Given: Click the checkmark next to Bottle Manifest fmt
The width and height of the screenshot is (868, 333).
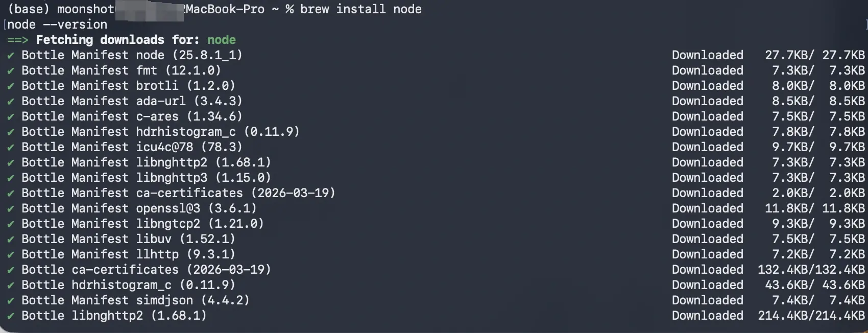Looking at the screenshot, I should point(11,71).
